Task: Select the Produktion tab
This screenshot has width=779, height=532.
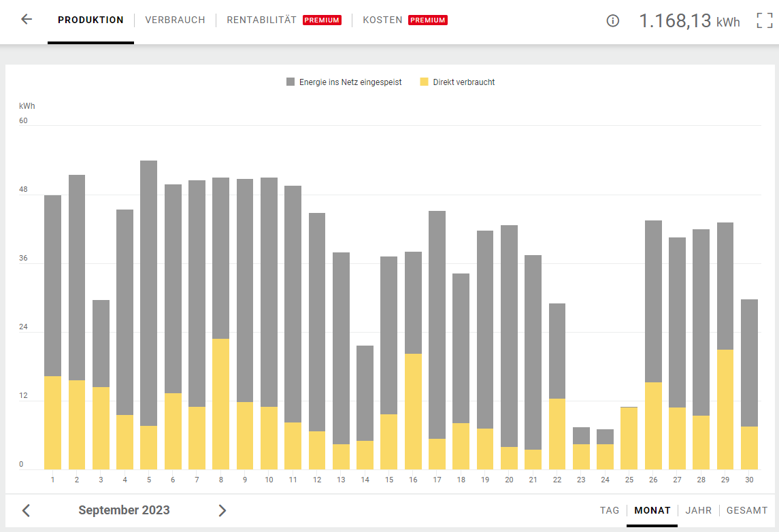Action: (90, 20)
